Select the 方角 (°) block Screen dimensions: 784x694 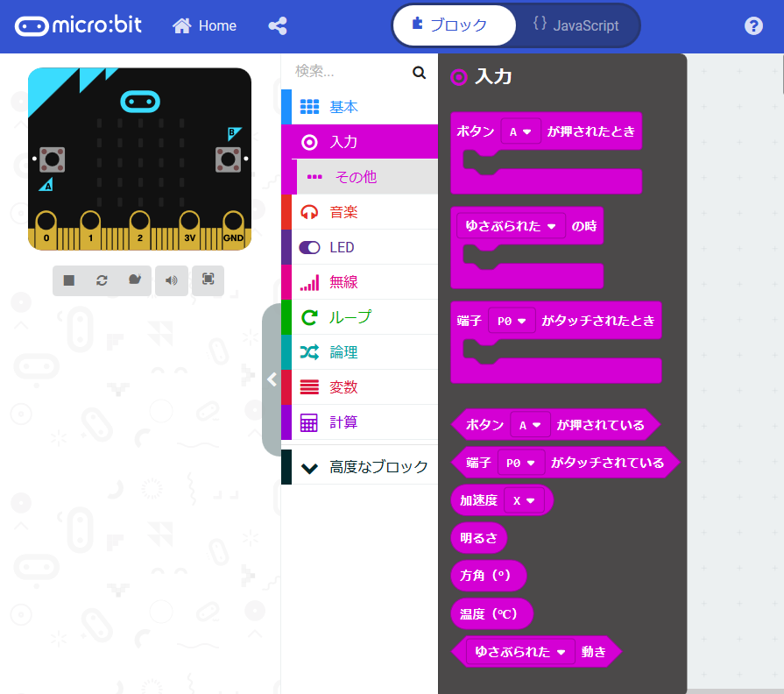click(488, 576)
